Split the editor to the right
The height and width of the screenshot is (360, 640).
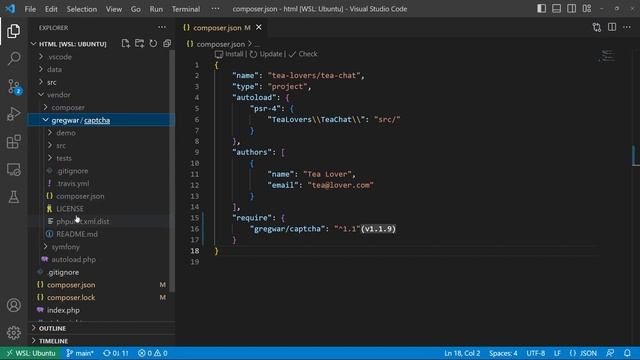coord(612,27)
